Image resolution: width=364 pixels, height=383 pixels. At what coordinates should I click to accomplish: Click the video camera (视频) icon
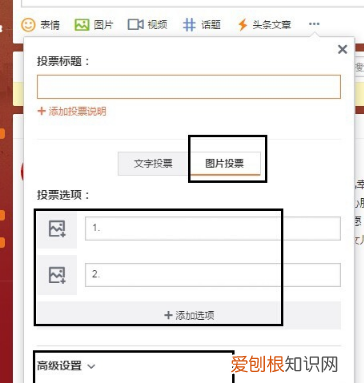pos(135,24)
